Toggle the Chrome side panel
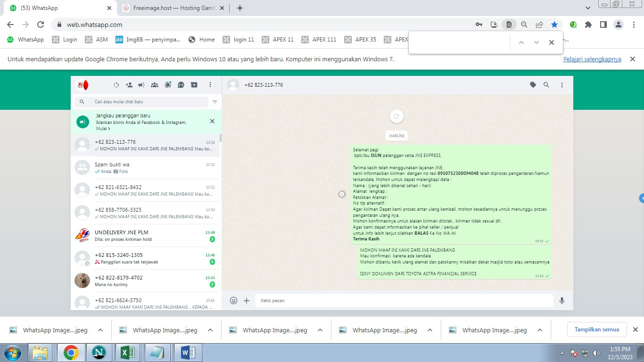 click(x=603, y=25)
